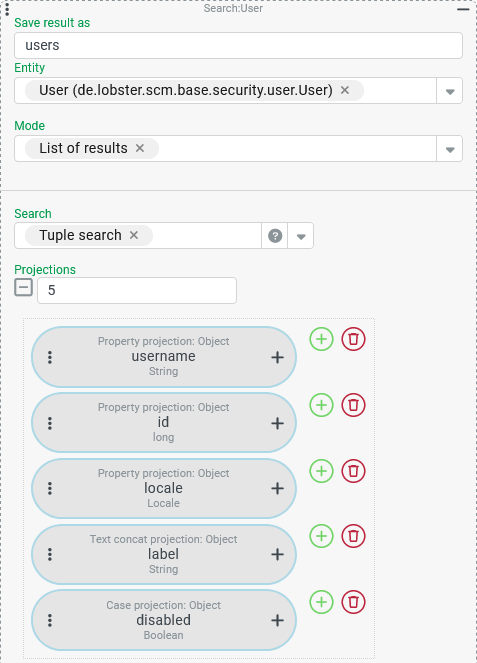Collapse the Search:User block
The image size is (477, 663).
point(463,8)
